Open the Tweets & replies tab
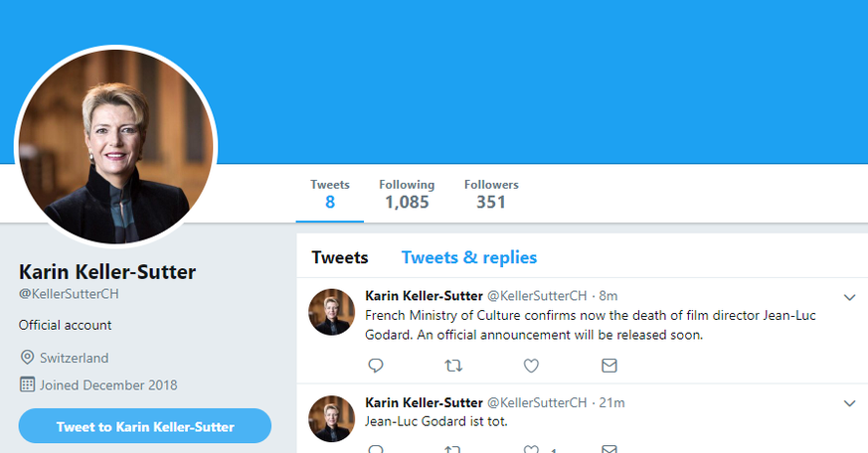The width and height of the screenshot is (868, 453). (x=469, y=257)
